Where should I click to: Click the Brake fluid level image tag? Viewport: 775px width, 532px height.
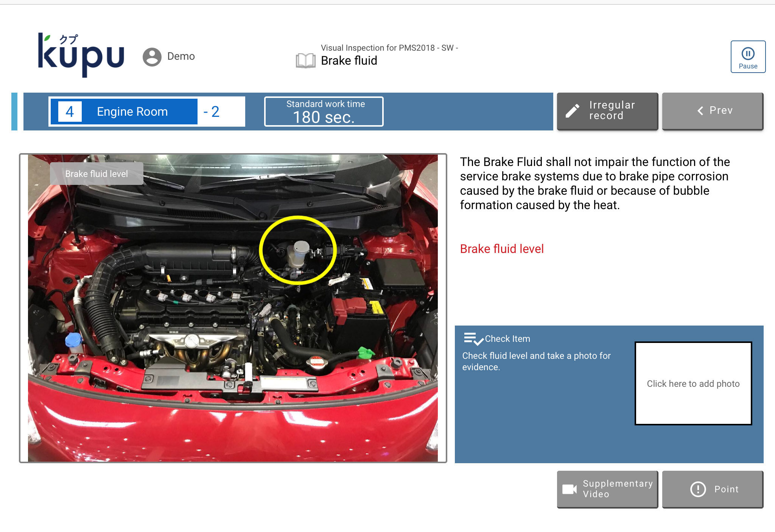[96, 174]
